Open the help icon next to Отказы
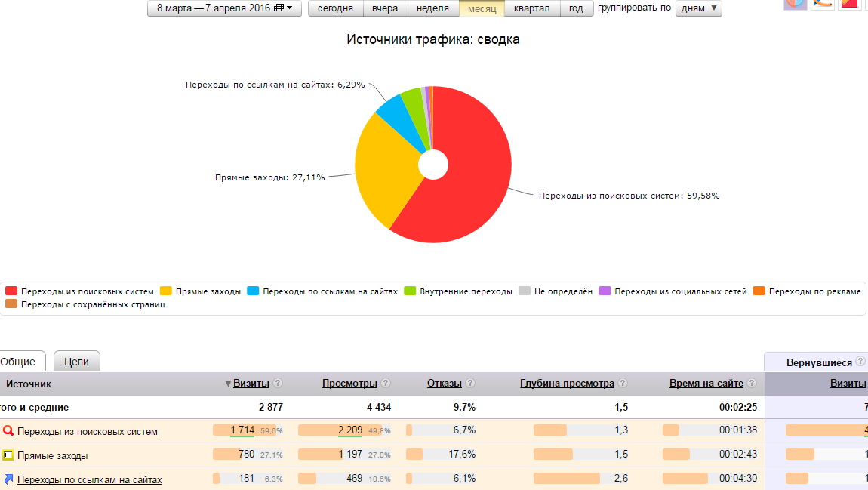 coord(469,383)
